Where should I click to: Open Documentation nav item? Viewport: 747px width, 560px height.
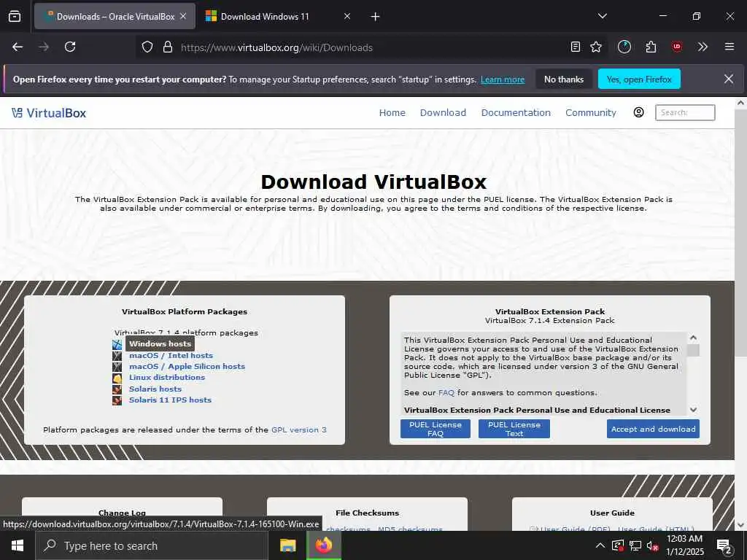(516, 112)
